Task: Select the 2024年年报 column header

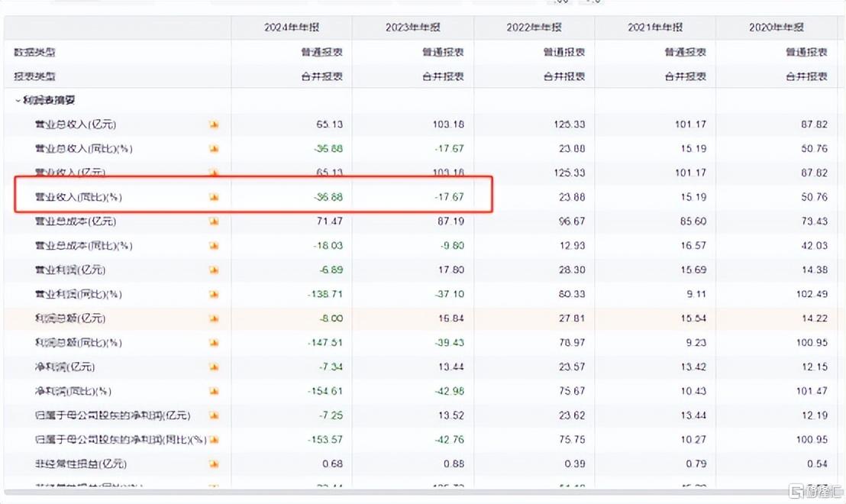Action: coord(292,27)
